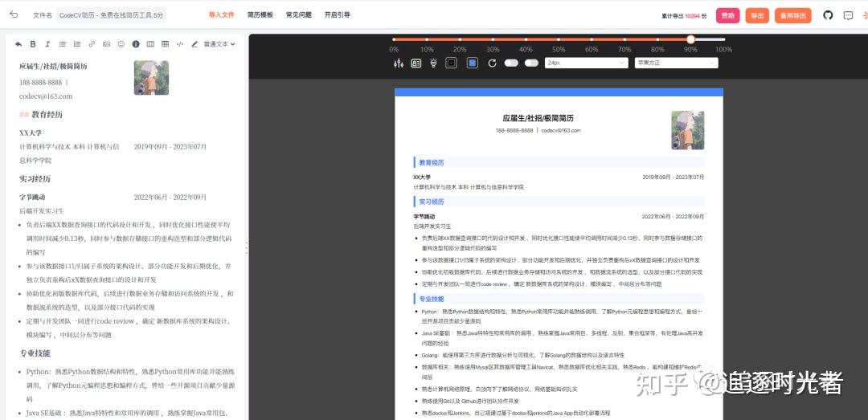868x420 pixels.
Task: Open the adjustment sliders icon in preview toolbar
Action: tap(399, 63)
